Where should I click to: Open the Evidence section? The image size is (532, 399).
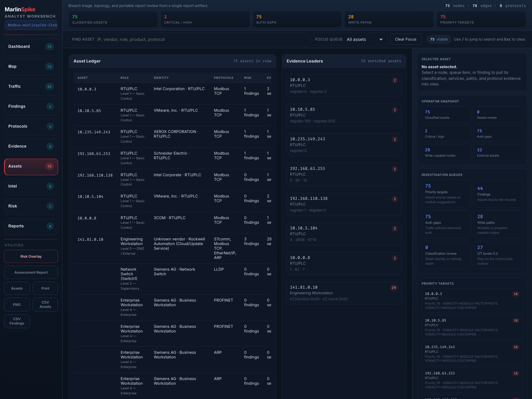pyautogui.click(x=31, y=147)
